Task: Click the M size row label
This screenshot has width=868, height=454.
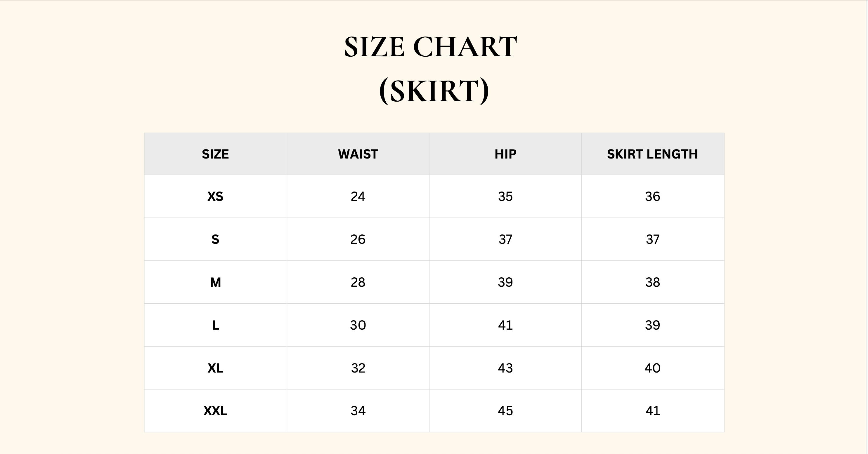Action: coord(215,282)
